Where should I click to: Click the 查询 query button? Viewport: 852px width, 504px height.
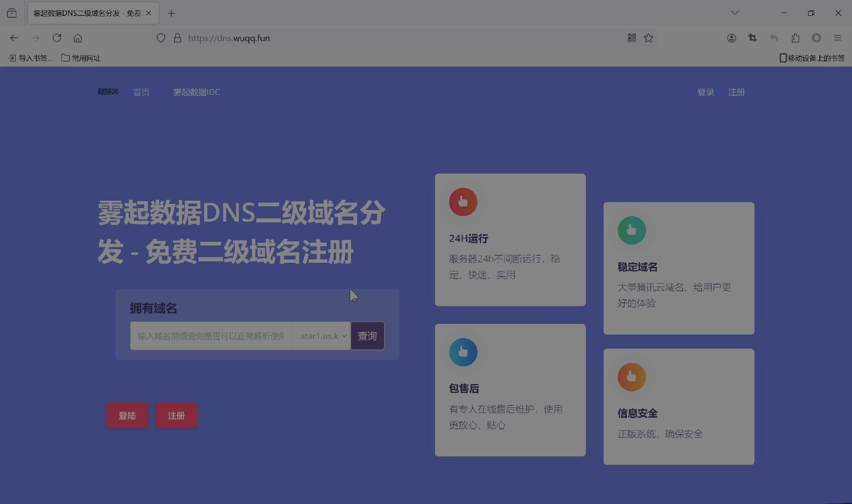pyautogui.click(x=367, y=336)
